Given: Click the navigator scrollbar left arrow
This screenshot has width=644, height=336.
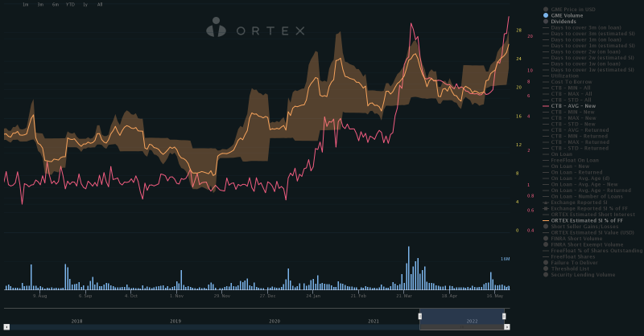Looking at the screenshot, I should 6,327.
